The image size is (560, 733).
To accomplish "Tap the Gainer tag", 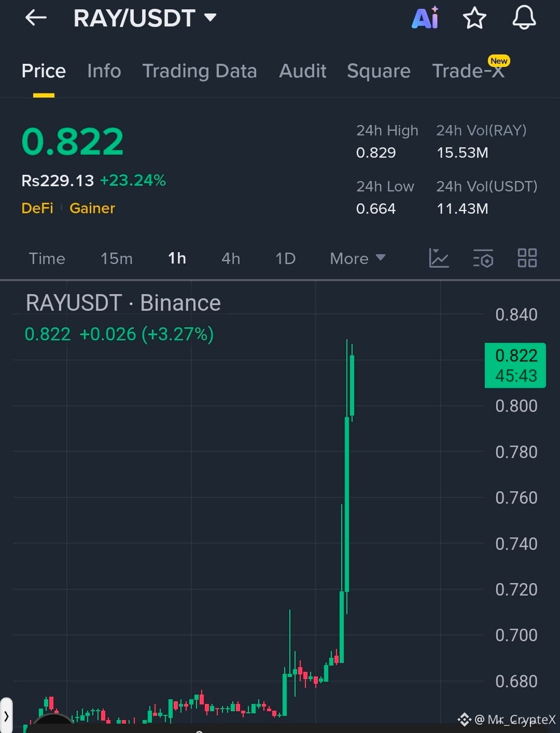I will (x=92, y=208).
